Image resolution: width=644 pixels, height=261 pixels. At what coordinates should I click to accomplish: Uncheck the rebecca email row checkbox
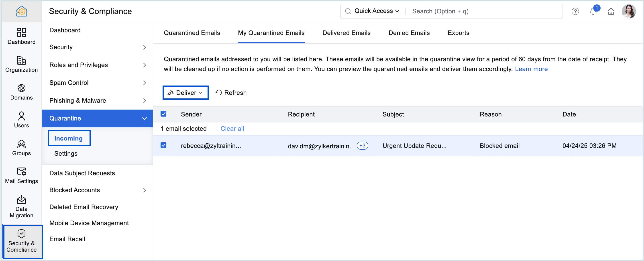tap(163, 145)
